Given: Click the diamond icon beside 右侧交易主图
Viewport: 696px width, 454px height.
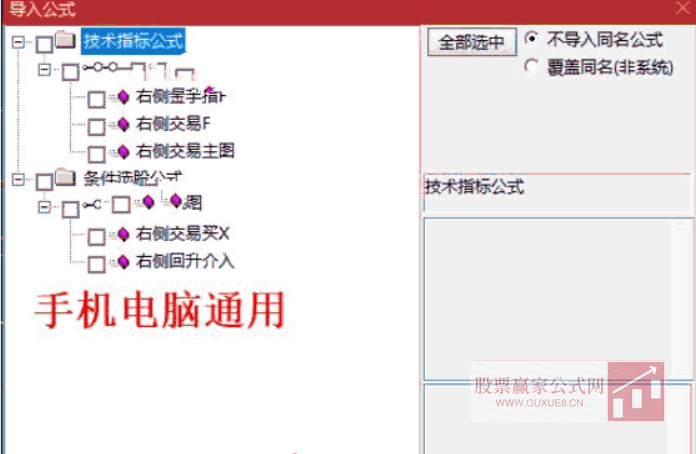Looking at the screenshot, I should (x=123, y=152).
